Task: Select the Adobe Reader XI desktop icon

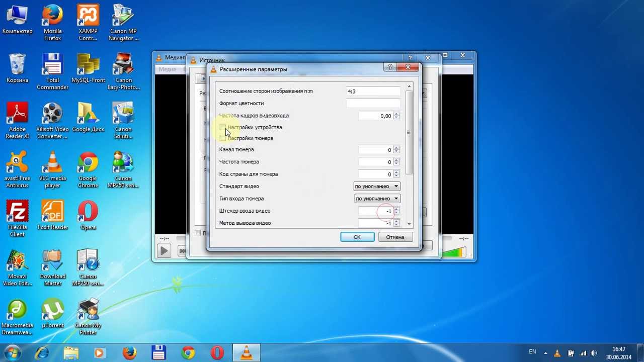Action: coord(17,121)
